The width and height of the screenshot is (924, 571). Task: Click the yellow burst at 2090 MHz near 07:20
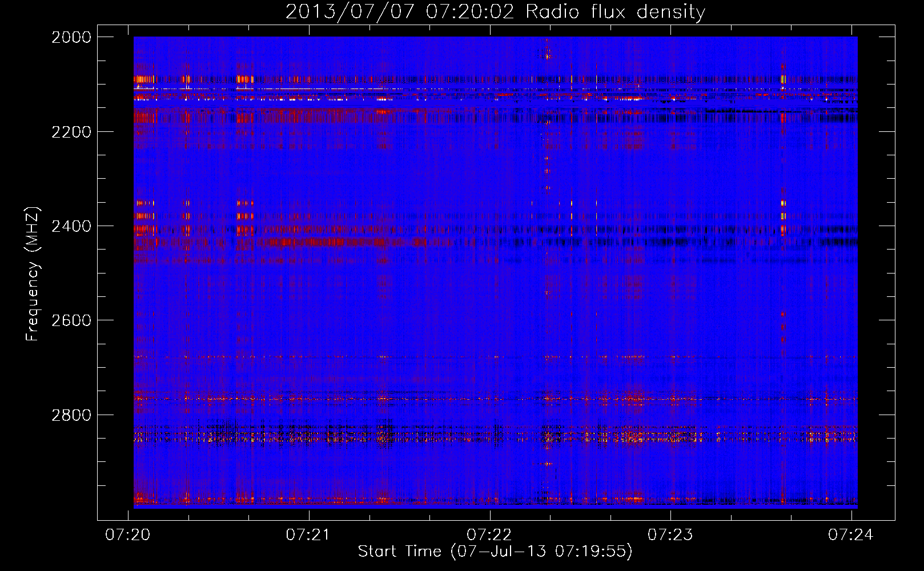click(144, 79)
